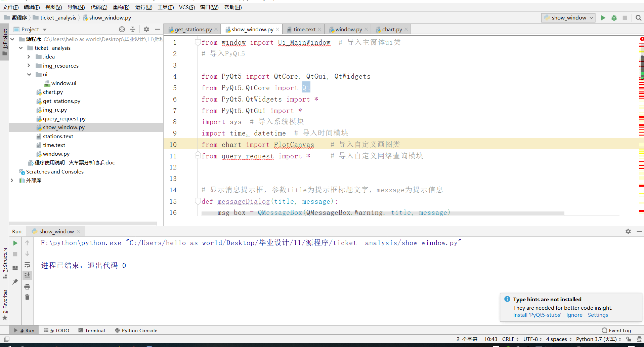This screenshot has height=347, width=644.
Task: Pin the Run tab
Action: 15,282
